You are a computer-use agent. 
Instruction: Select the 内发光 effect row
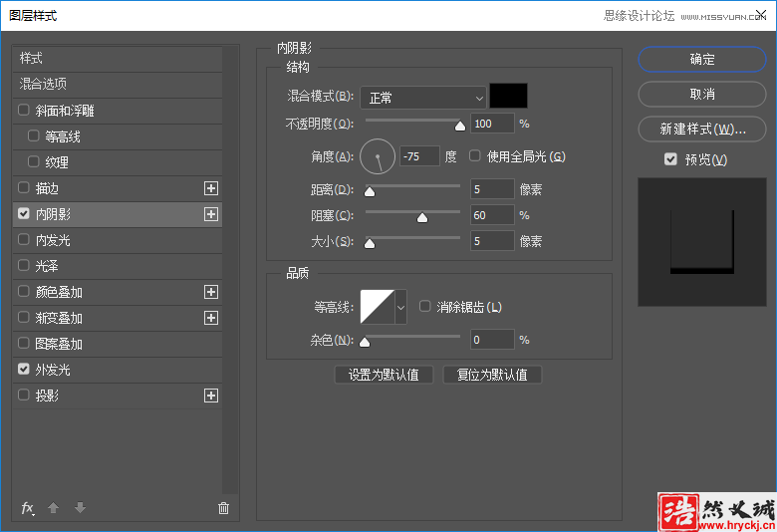pos(118,240)
